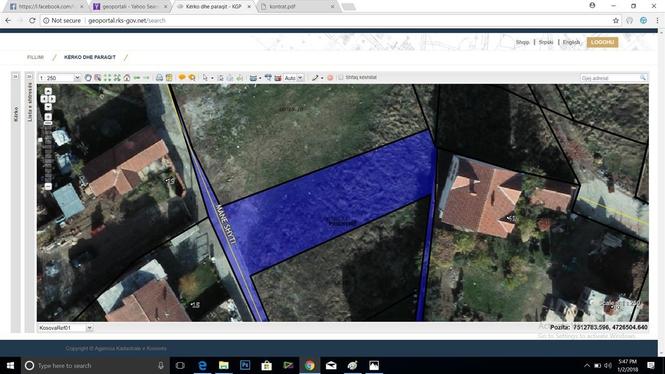Click the red circular clear drawing icon
The width and height of the screenshot is (665, 374).
coord(330,78)
